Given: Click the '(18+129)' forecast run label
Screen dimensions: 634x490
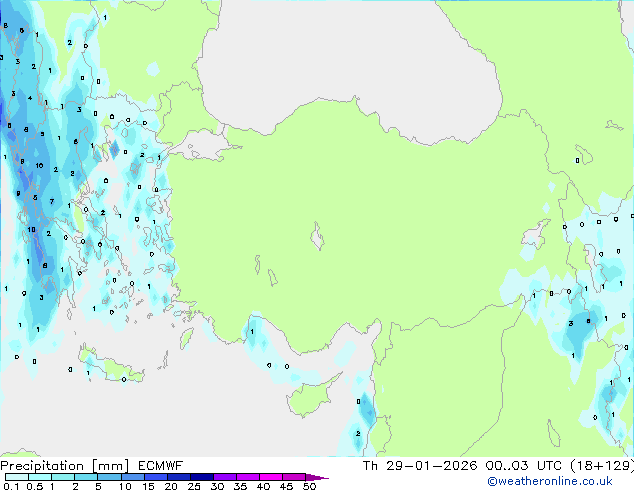Looking at the screenshot, I should point(602,466).
